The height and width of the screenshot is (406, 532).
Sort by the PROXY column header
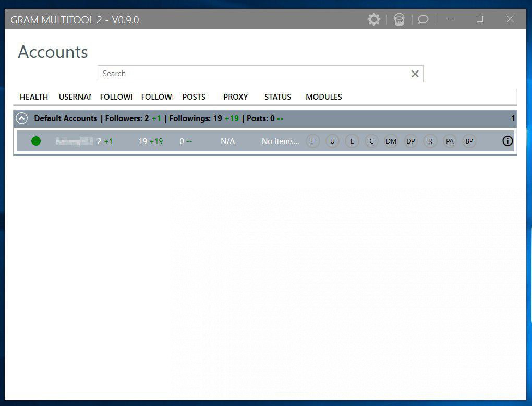coord(235,97)
